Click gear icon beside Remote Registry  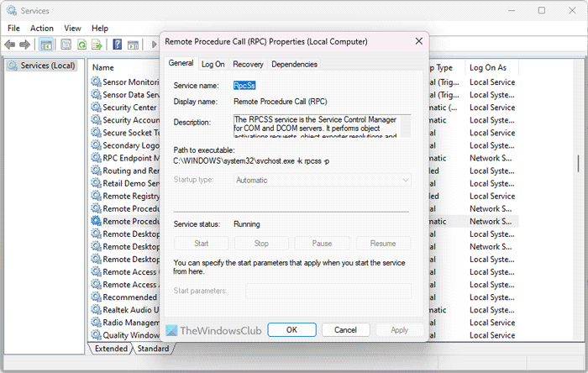(x=97, y=196)
